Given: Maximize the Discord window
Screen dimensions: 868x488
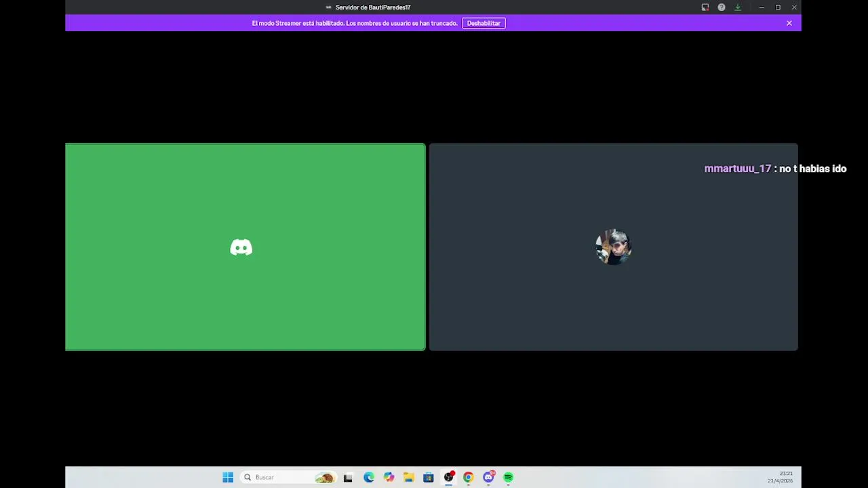Looking at the screenshot, I should coord(778,7).
